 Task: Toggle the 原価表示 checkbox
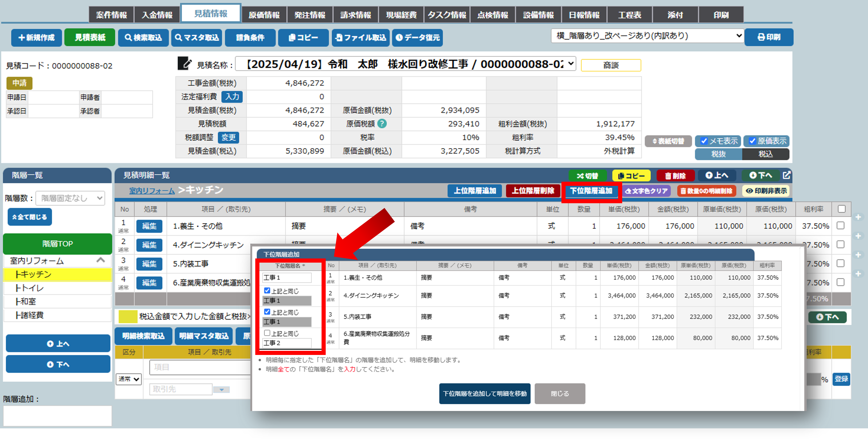[x=752, y=141]
